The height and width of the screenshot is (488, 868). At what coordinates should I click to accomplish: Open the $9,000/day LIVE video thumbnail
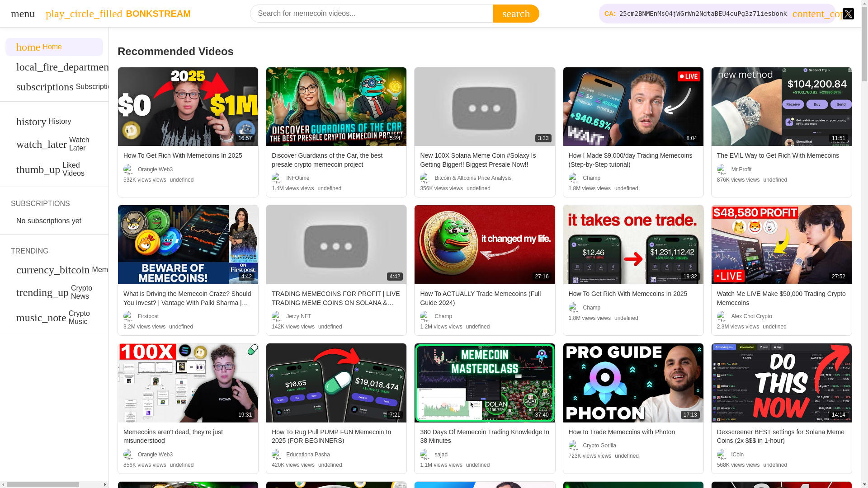633,107
